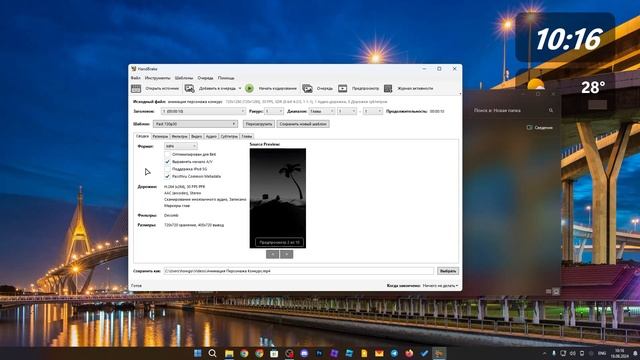
Task: Click the Add to Queue (Добавить в очередь) button
Action: point(210,88)
